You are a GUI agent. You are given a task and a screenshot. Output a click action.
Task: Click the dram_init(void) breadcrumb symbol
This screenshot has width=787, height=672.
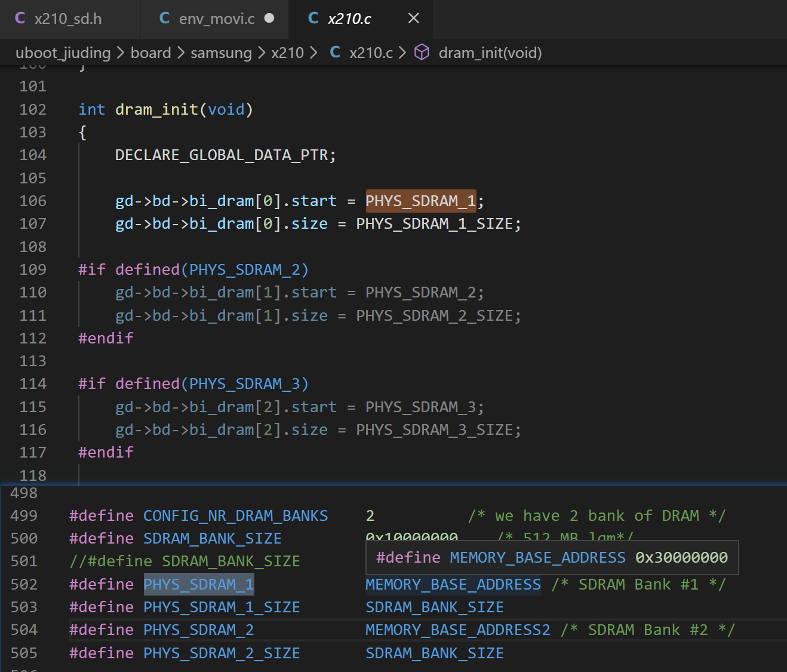point(490,53)
